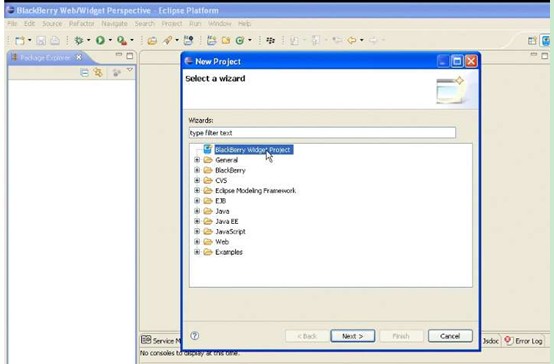
Task: Maximize the Package Explorer view
Action: (x=130, y=56)
